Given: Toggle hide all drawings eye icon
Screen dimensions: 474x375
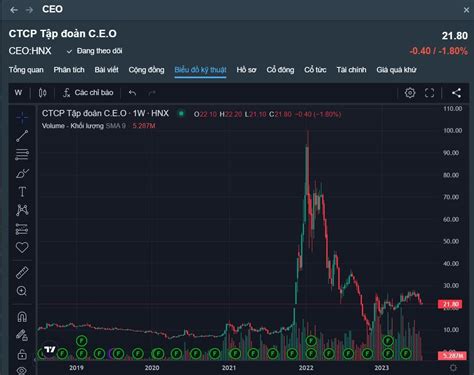Looking at the screenshot, I should click(22, 371).
